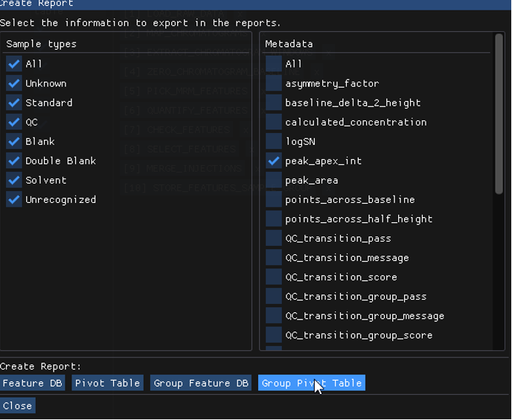Create a Group Feature DB report

coord(201,383)
